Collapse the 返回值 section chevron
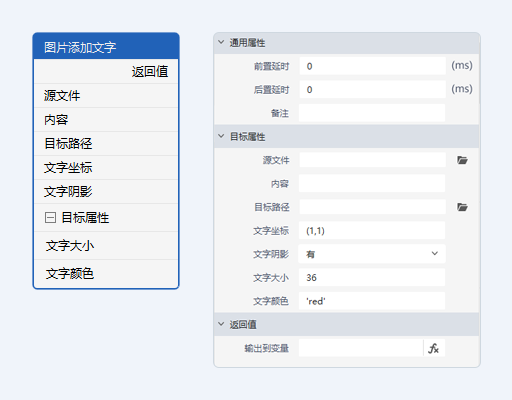Image resolution: width=512 pixels, height=400 pixels. click(x=221, y=324)
